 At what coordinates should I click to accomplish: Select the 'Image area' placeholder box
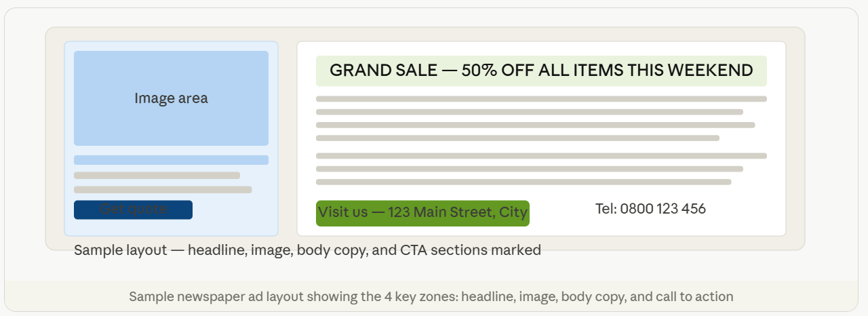[171, 98]
